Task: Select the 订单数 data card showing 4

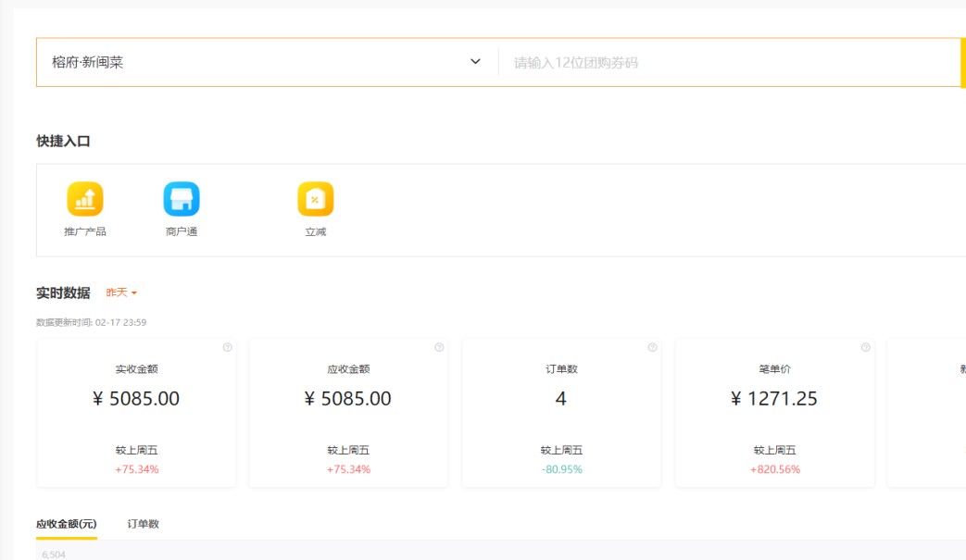Action: (561, 412)
